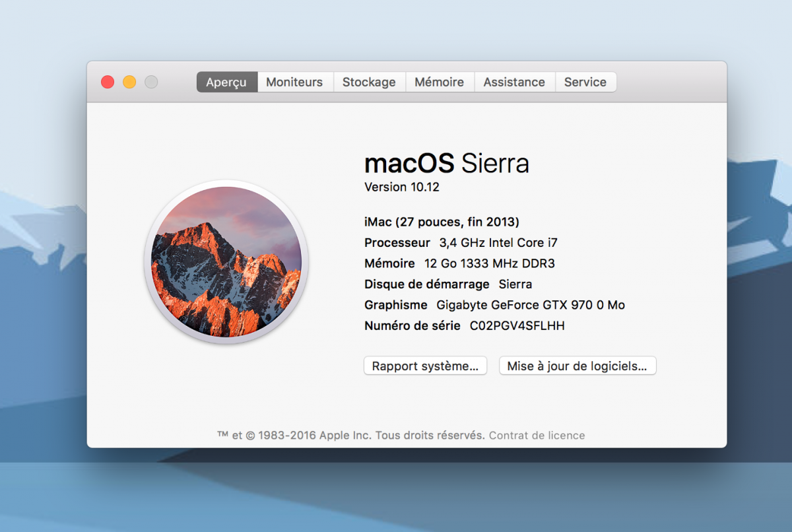Click the 3,4 GHz Intel Core i7 value
The width and height of the screenshot is (792, 532).
coord(498,243)
